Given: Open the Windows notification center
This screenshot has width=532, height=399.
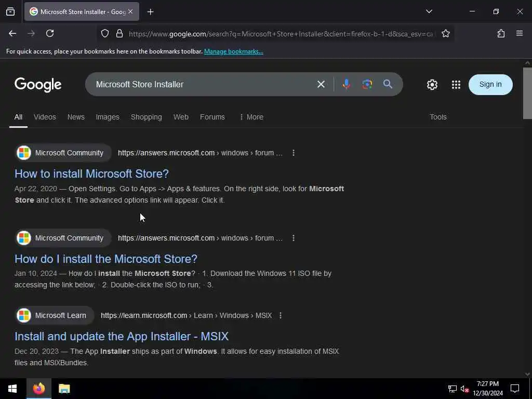Looking at the screenshot, I should pos(515,389).
